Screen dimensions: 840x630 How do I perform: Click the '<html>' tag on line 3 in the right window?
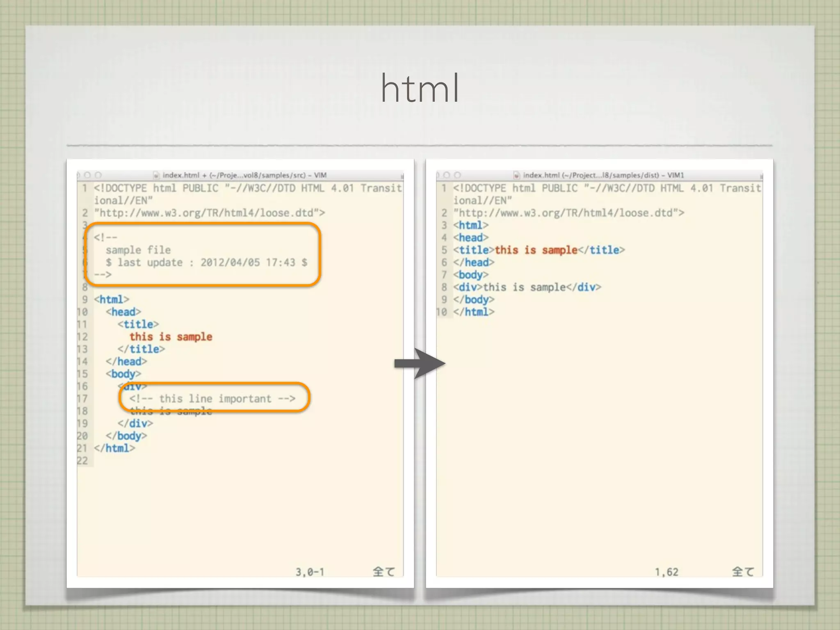471,225
